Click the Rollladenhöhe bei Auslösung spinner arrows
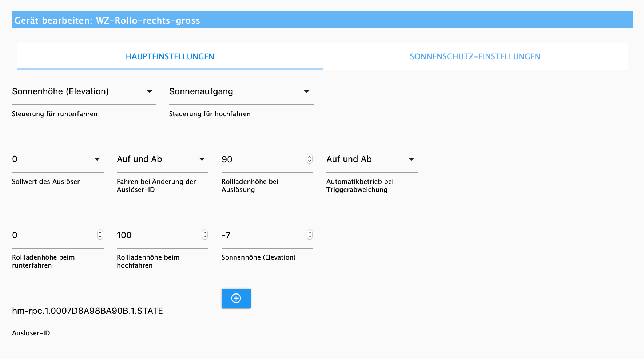This screenshot has width=644, height=359. (x=310, y=159)
